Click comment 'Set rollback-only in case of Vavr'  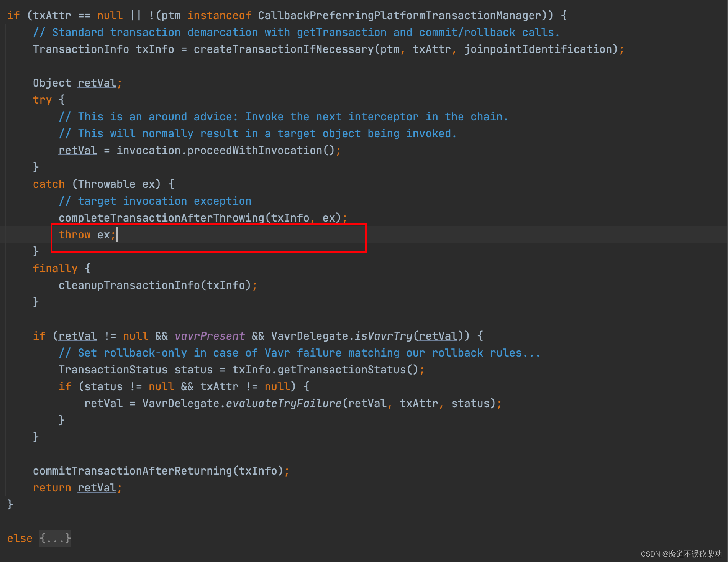[x=299, y=353]
